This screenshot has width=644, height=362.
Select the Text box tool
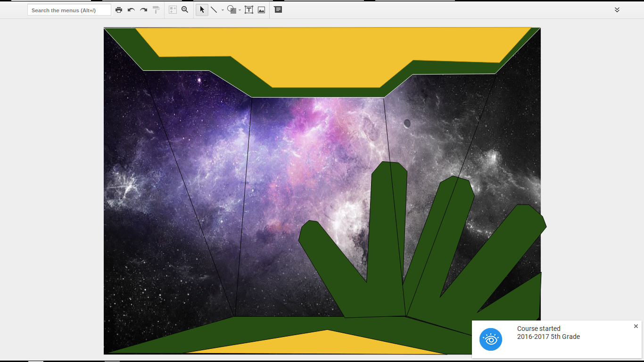point(249,10)
